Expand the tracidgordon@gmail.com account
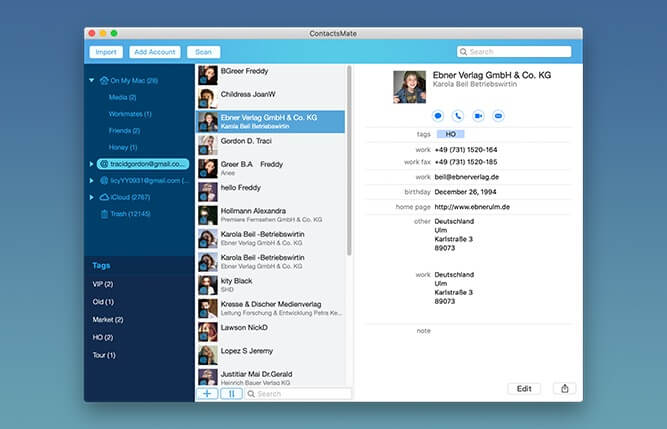This screenshot has height=429, width=667. click(92, 163)
